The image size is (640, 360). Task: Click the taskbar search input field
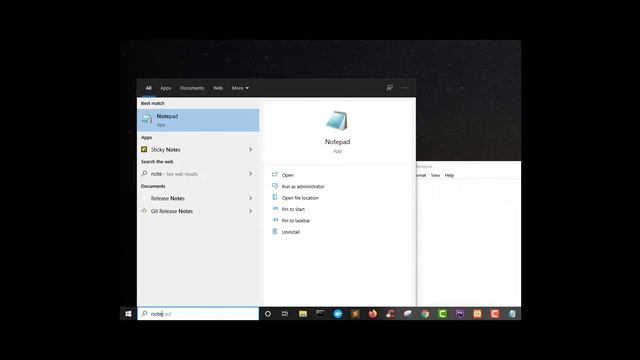[198, 314]
